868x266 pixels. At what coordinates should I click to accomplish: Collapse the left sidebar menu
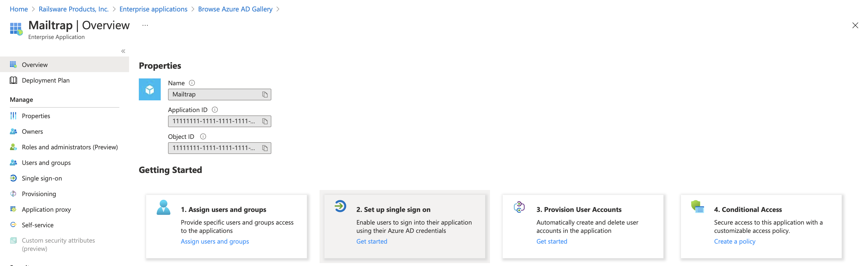(123, 51)
